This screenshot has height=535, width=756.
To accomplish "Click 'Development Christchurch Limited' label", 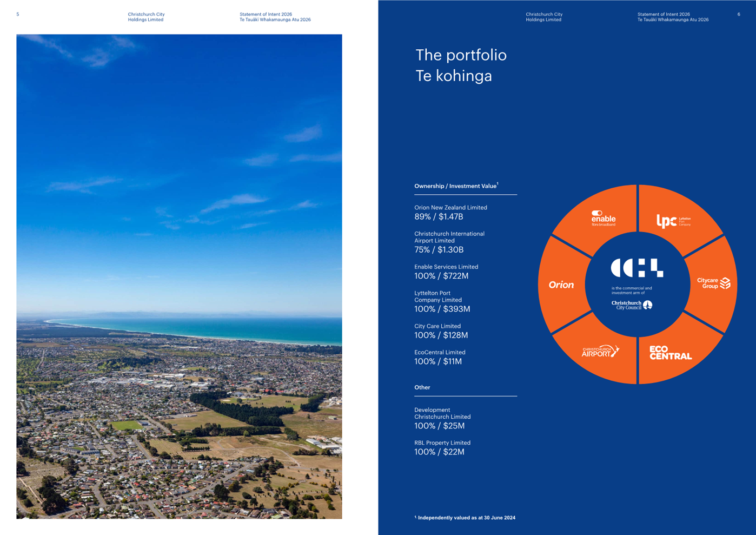I will 442,413.
